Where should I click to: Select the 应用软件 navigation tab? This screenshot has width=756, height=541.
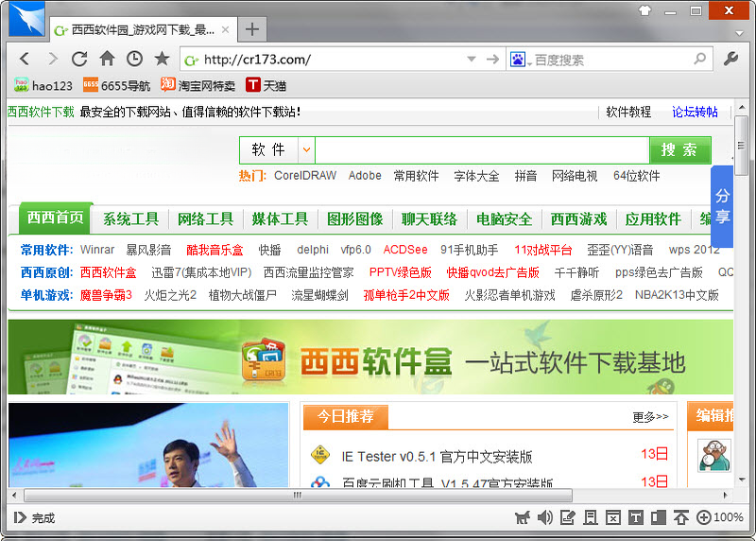653,219
